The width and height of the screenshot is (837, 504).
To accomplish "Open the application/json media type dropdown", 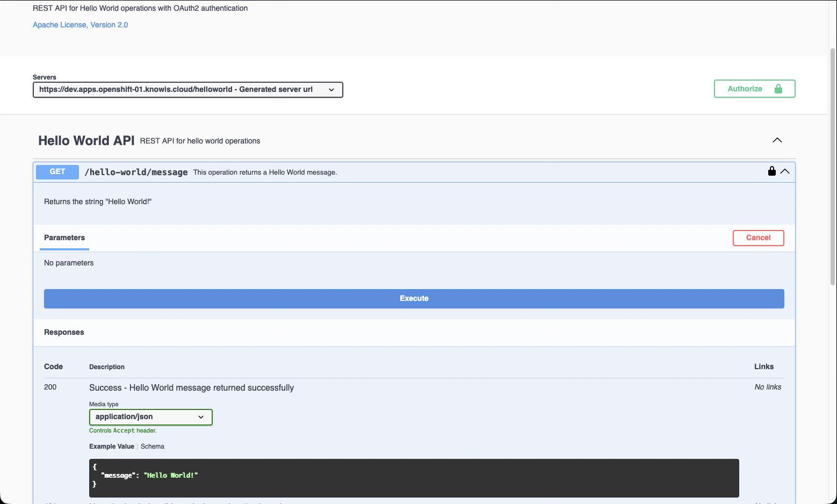I will (151, 417).
